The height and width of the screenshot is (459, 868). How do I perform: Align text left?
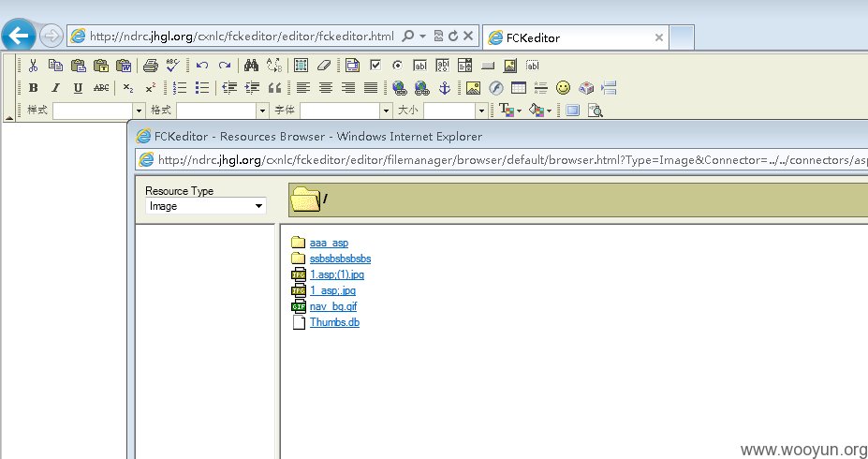302,87
